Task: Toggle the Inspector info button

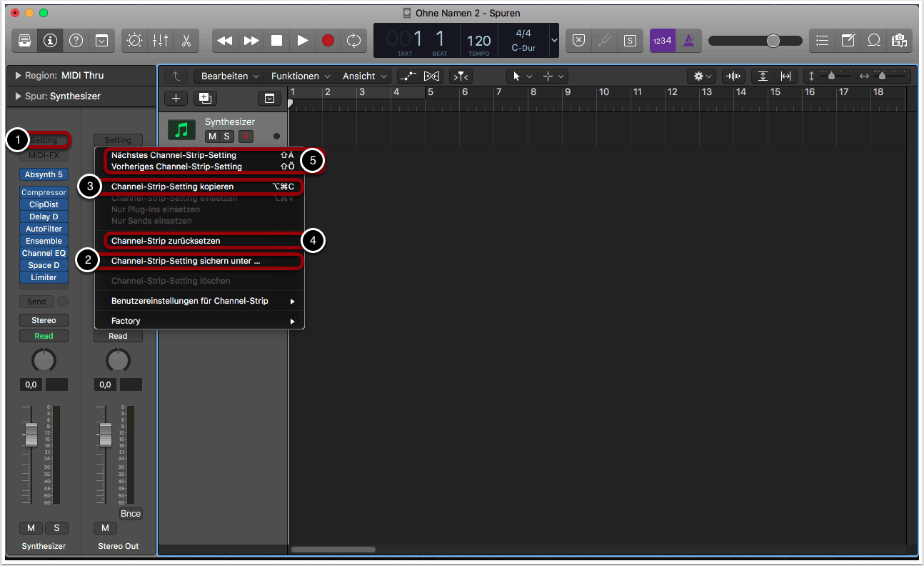Action: pyautogui.click(x=50, y=41)
